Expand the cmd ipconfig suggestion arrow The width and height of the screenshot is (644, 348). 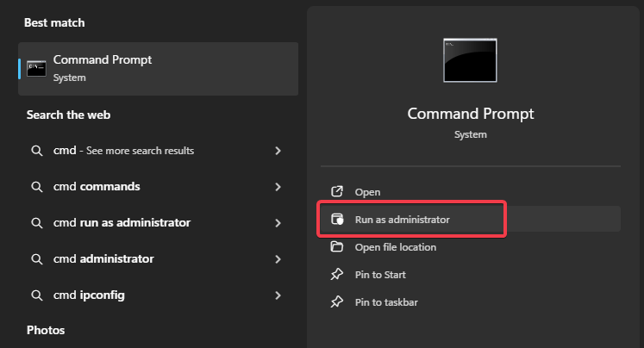(x=278, y=295)
